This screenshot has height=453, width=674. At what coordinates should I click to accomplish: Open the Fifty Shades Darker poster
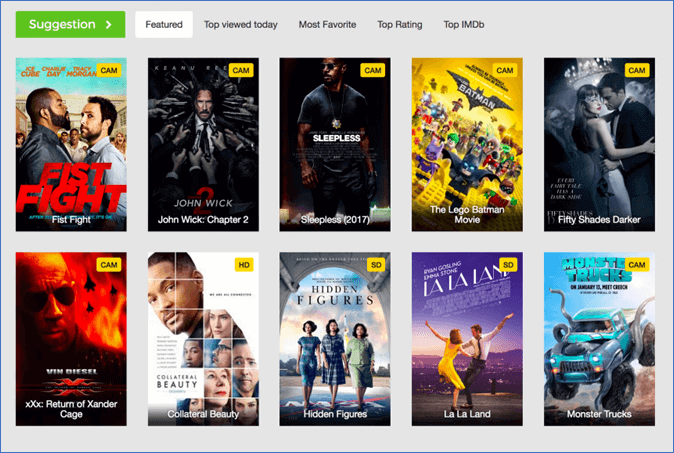[x=599, y=144]
